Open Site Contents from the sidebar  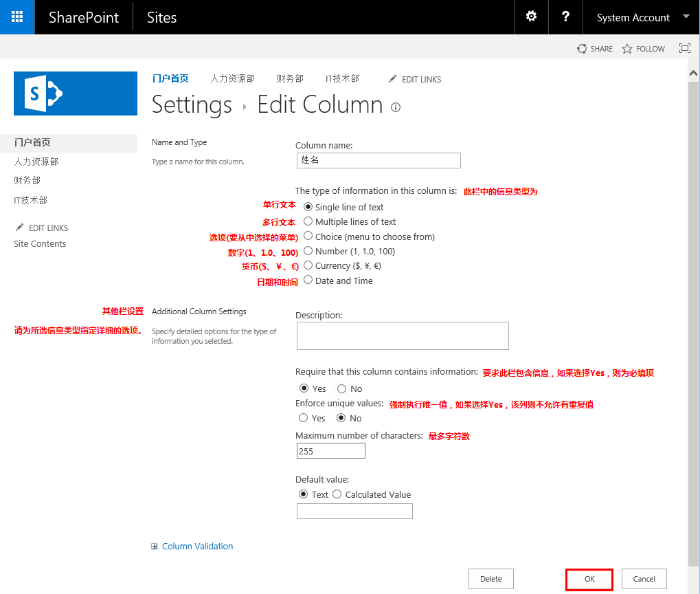[39, 243]
